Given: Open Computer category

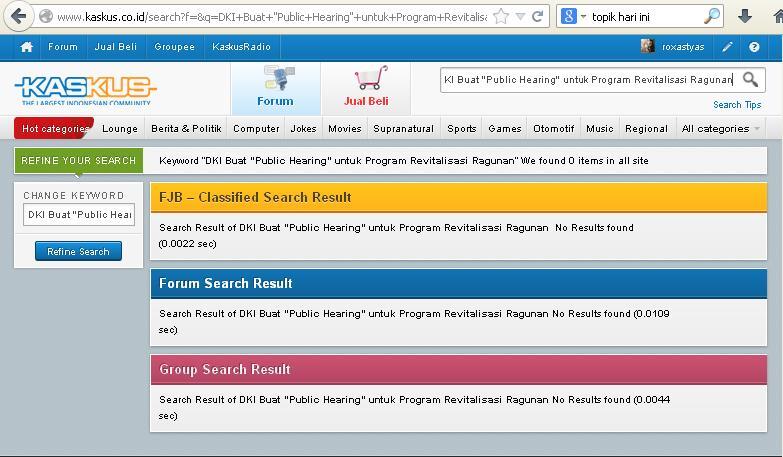Looking at the screenshot, I should 256,129.
